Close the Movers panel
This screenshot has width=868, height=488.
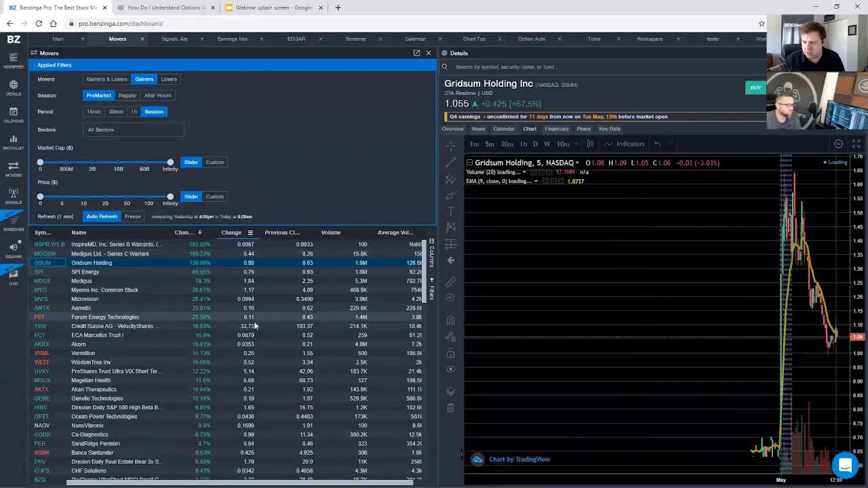click(x=429, y=53)
